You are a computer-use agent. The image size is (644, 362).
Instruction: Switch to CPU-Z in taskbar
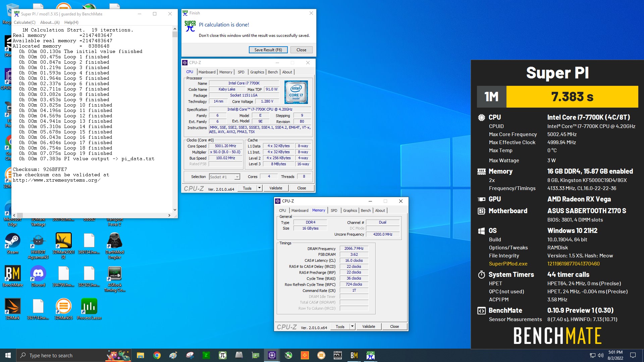point(272,355)
